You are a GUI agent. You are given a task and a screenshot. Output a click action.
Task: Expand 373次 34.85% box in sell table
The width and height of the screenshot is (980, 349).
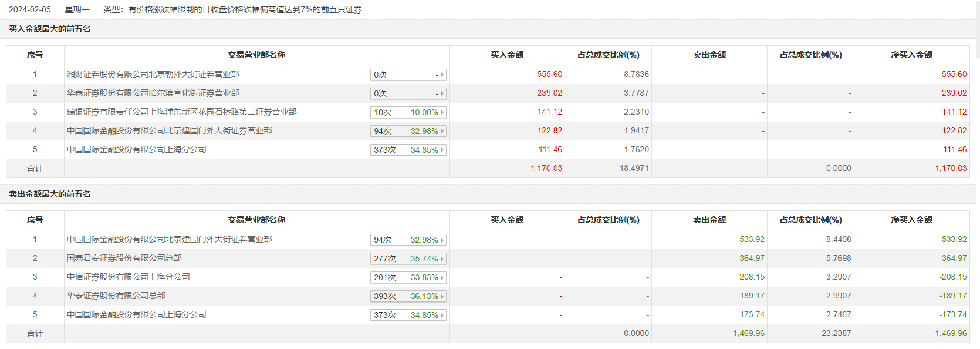(x=408, y=315)
